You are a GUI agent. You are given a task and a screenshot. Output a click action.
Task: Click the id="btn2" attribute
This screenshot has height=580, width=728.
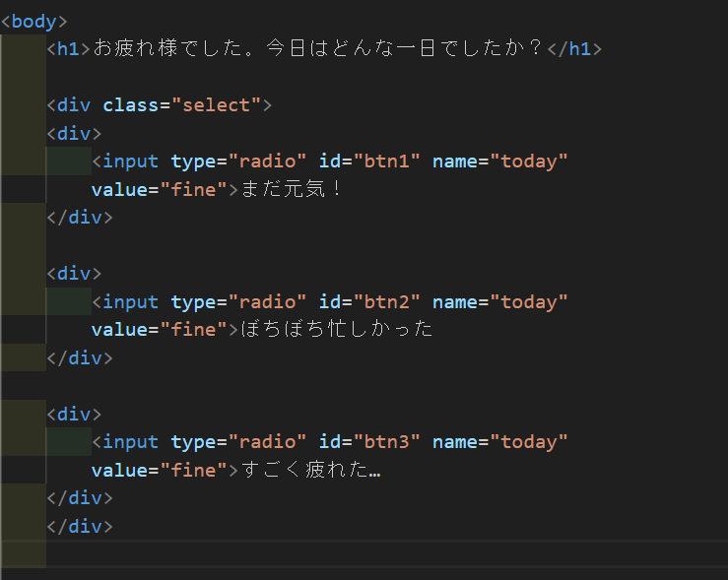369,302
